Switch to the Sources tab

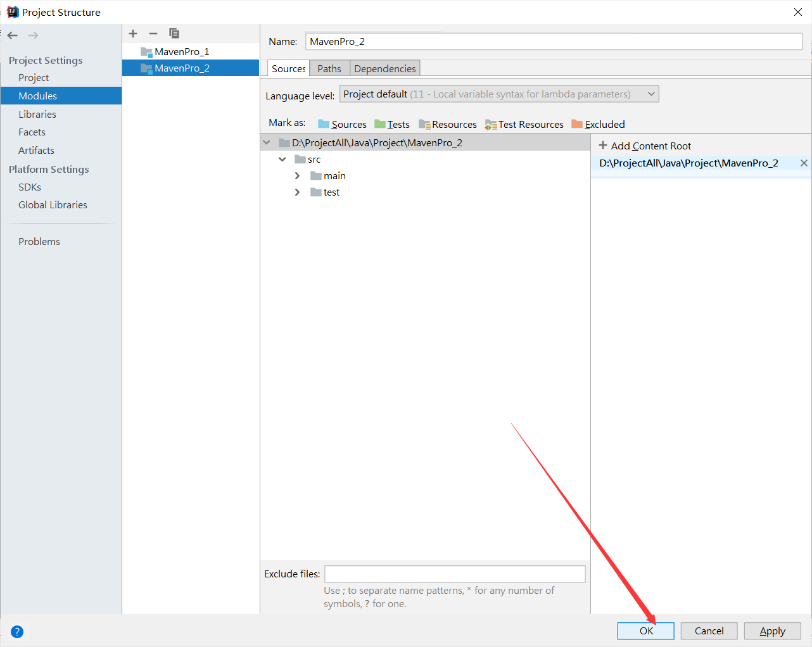(289, 68)
